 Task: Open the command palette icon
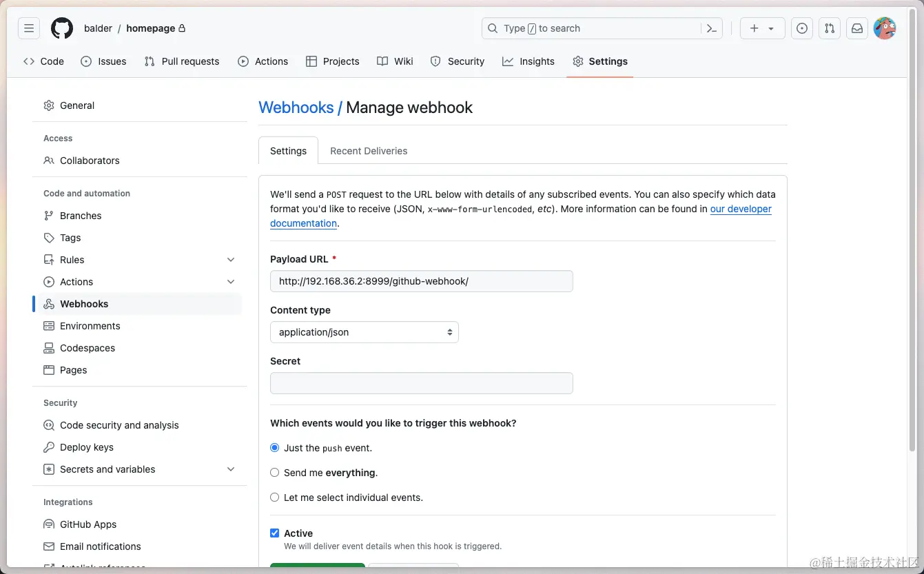[x=712, y=28]
